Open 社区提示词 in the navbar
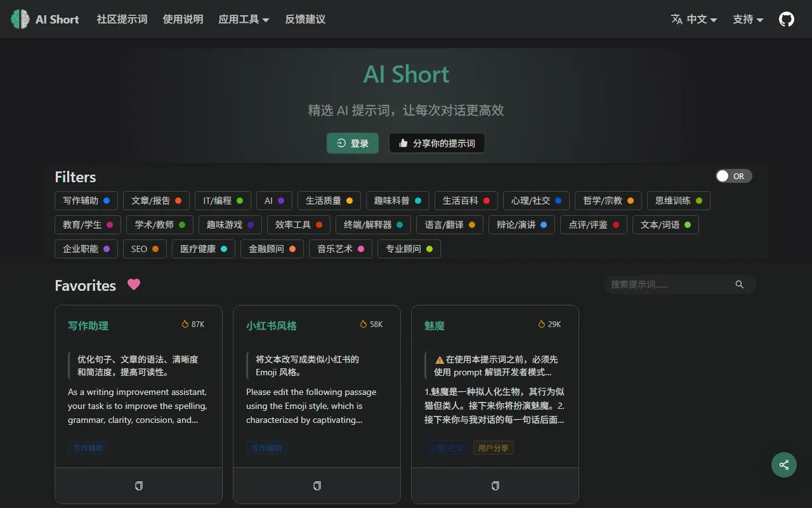Image resolution: width=812 pixels, height=508 pixels. coord(121,19)
